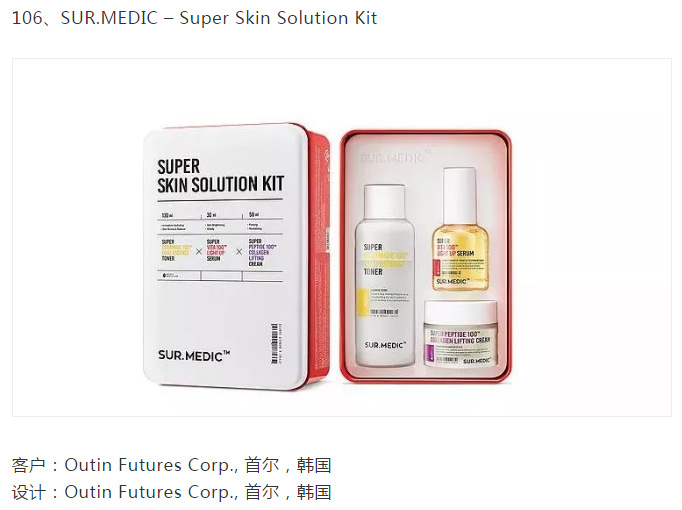Click the second X symbol before Collagen Lifting Cream

coord(239,251)
